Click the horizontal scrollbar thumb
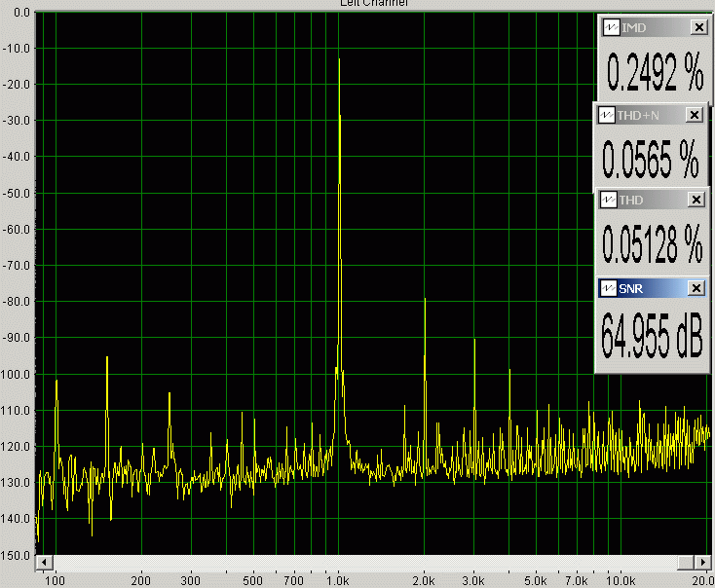Screen dimensions: 715x588 (x=686, y=562)
